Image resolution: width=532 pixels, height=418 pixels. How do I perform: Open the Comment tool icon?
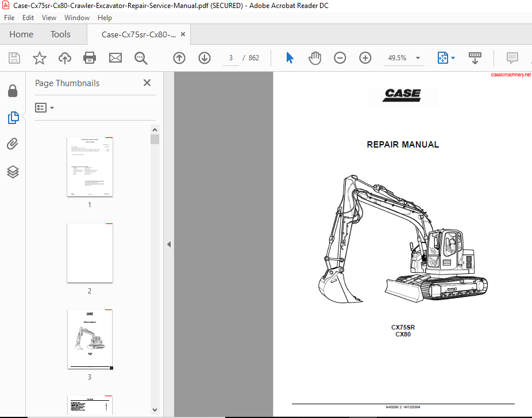[x=512, y=58]
